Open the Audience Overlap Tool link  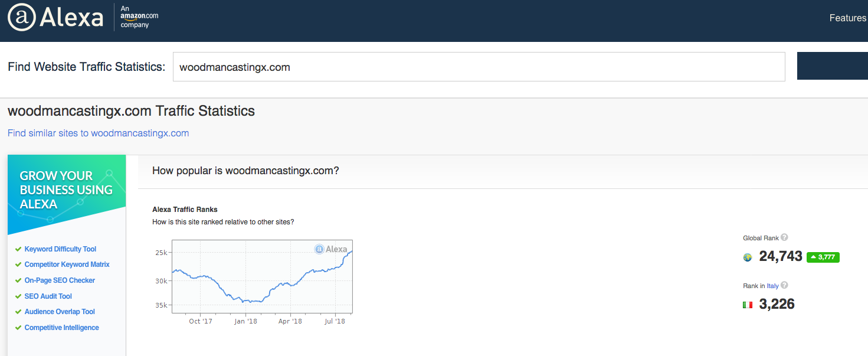tap(60, 312)
